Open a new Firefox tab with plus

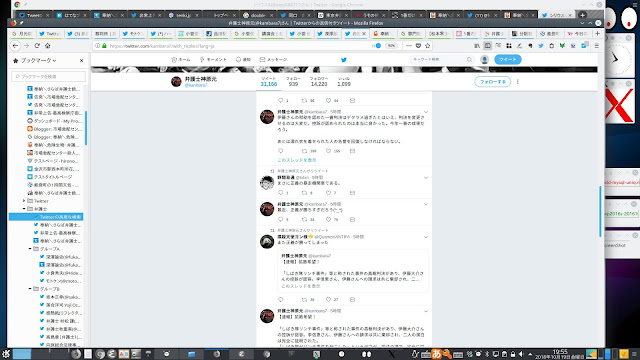[x=598, y=33]
